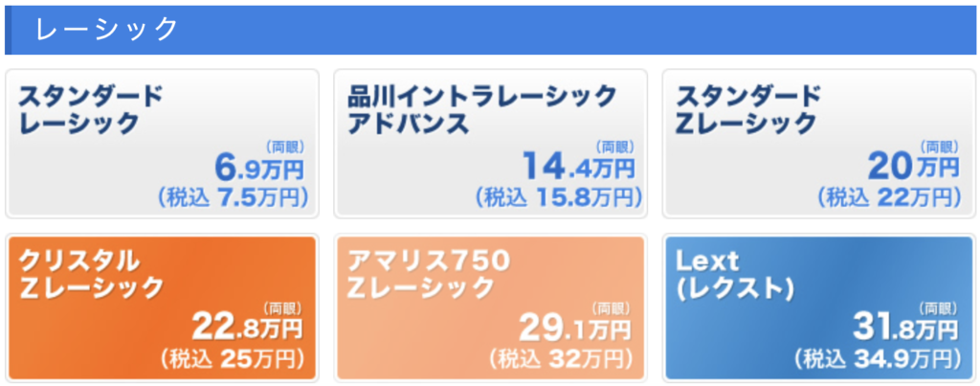Click the レーシック section header title
The image size is (980, 386).
click(107, 30)
